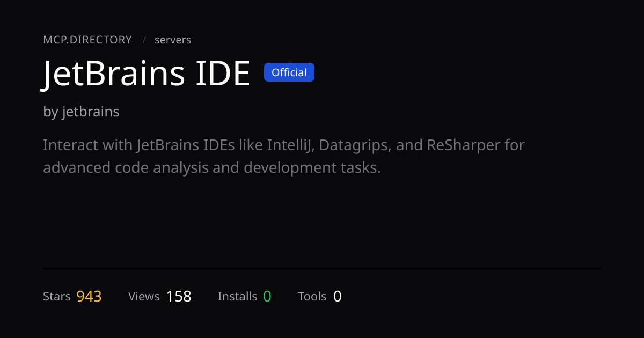Screen dimensions: 644x338
Task: Go to the servers breadcrumb
Action: coord(173,40)
